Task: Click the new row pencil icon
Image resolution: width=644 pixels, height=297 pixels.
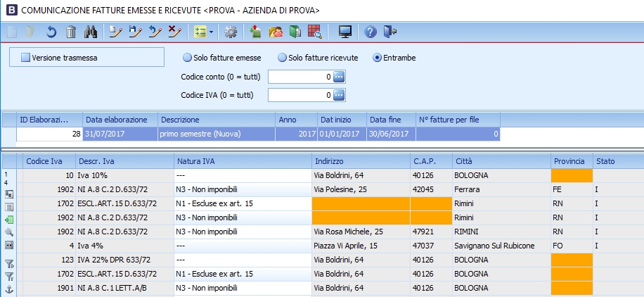Action: pyautogui.click(x=116, y=32)
